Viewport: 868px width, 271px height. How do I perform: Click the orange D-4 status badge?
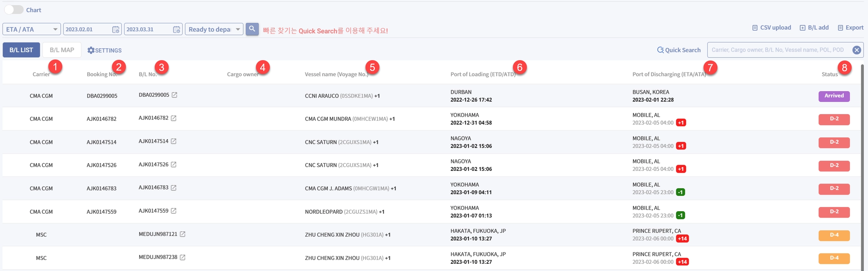[834, 235]
